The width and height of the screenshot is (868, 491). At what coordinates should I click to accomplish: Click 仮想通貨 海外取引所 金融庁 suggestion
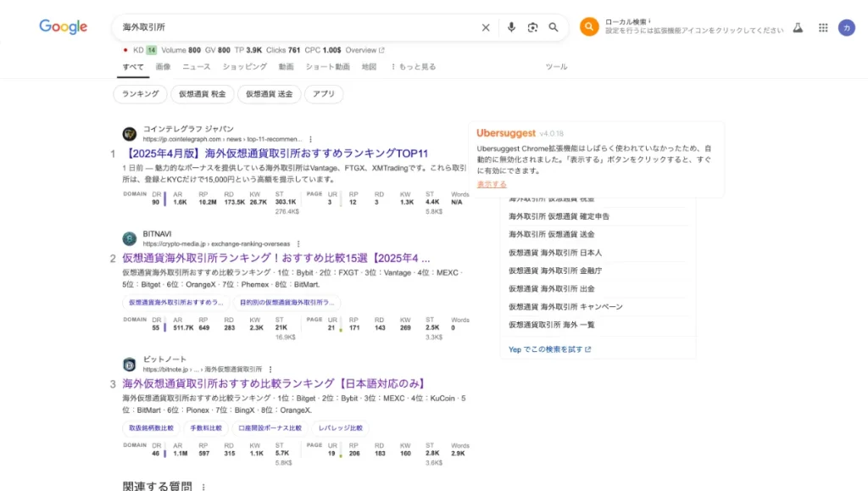click(554, 271)
